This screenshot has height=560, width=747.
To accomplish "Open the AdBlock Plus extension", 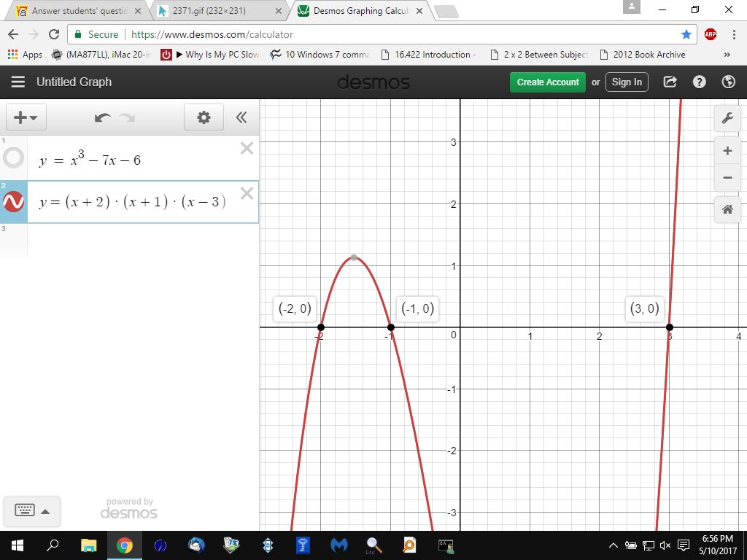I will coord(711,34).
